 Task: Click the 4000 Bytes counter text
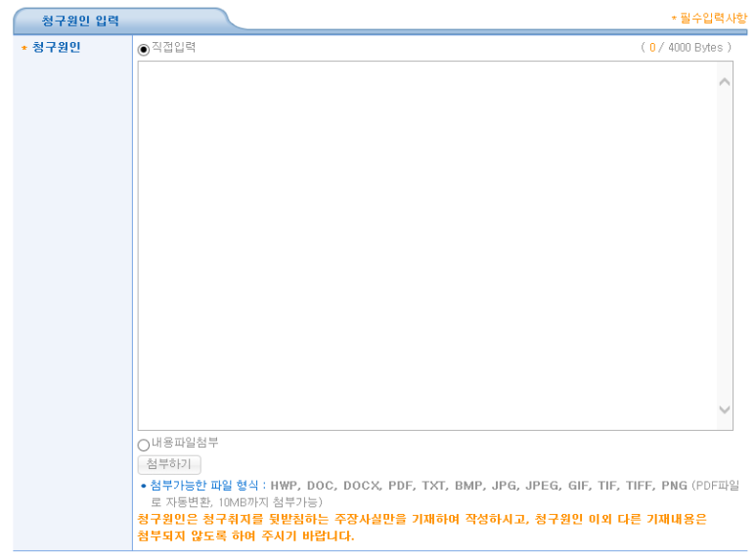[687, 47]
